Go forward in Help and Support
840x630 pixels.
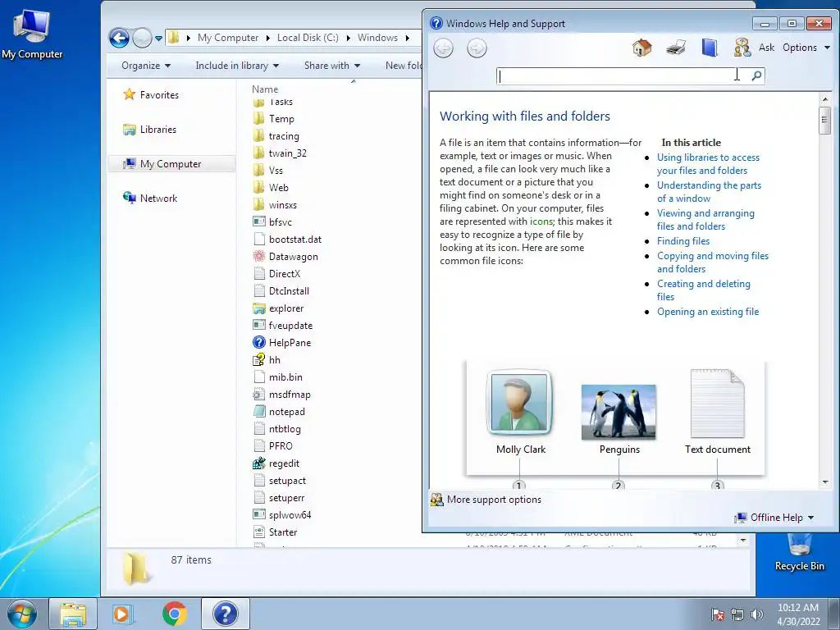[477, 48]
